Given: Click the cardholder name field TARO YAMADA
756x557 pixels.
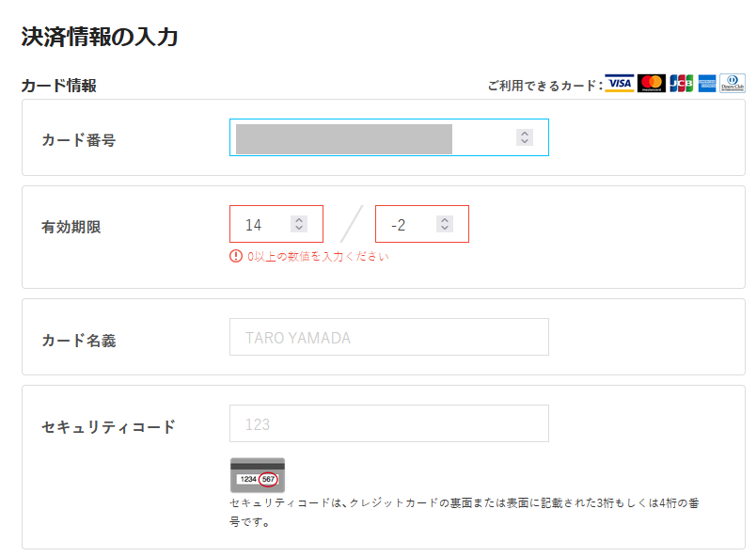Looking at the screenshot, I should click(389, 337).
